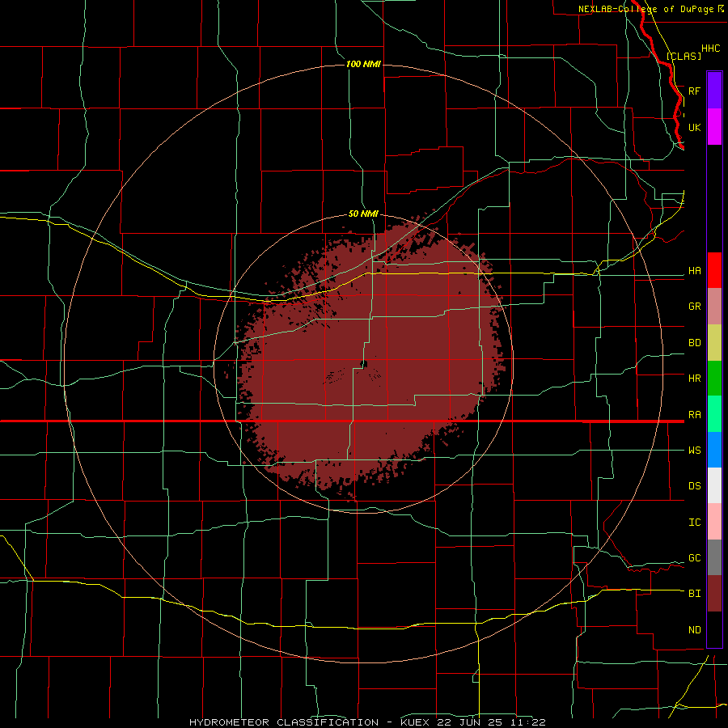Click the dark red BI legend swatch
Screen dimensions: 728x728
pyautogui.click(x=714, y=594)
